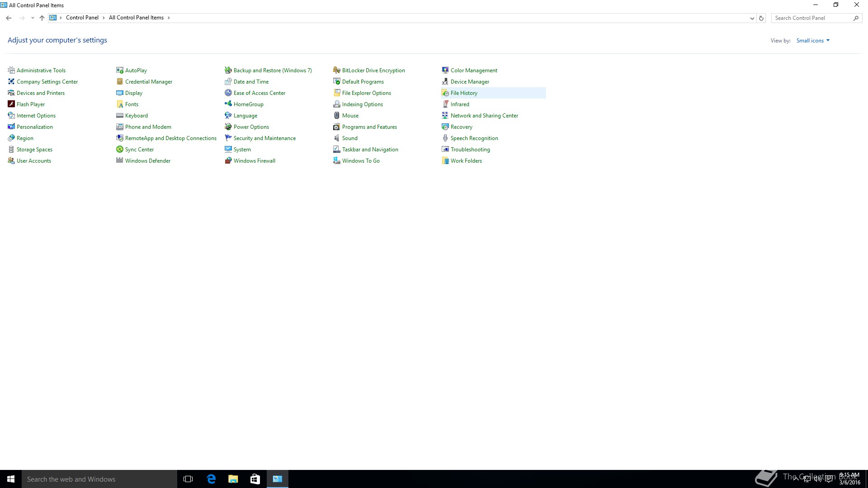Click the Network and Sharing Center link
This screenshot has height=488, width=868.
tap(484, 115)
